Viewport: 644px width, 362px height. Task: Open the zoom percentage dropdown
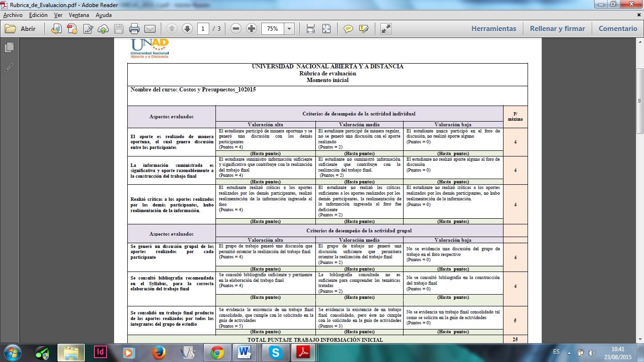coord(289,29)
